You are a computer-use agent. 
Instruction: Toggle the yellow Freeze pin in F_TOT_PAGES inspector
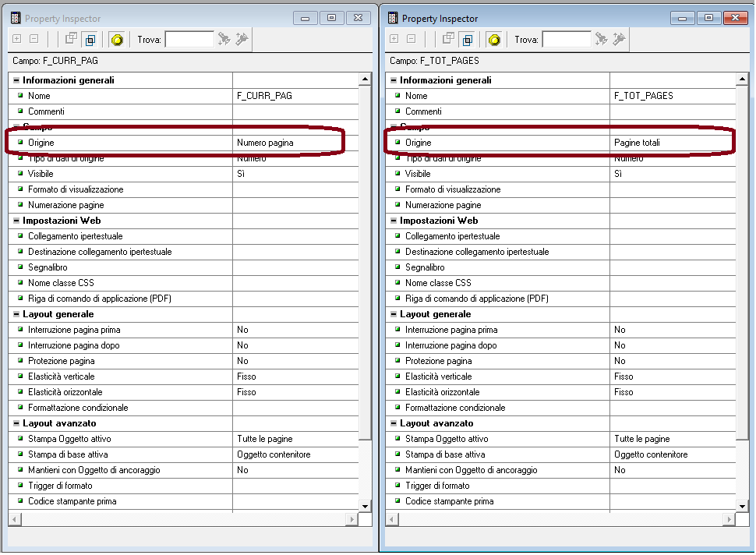coord(494,39)
